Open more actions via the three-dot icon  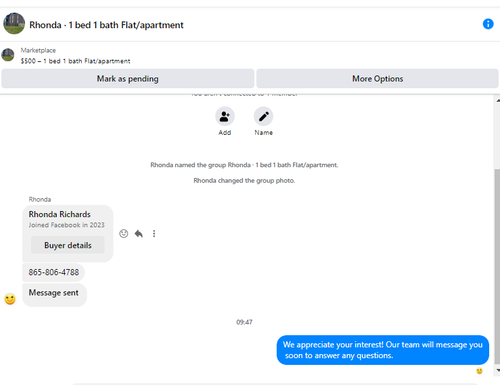click(x=154, y=234)
